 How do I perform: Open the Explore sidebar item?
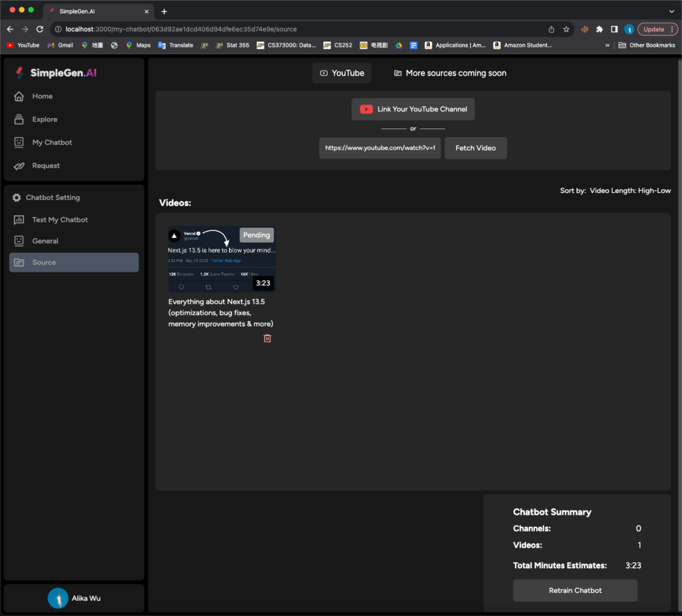coord(45,119)
